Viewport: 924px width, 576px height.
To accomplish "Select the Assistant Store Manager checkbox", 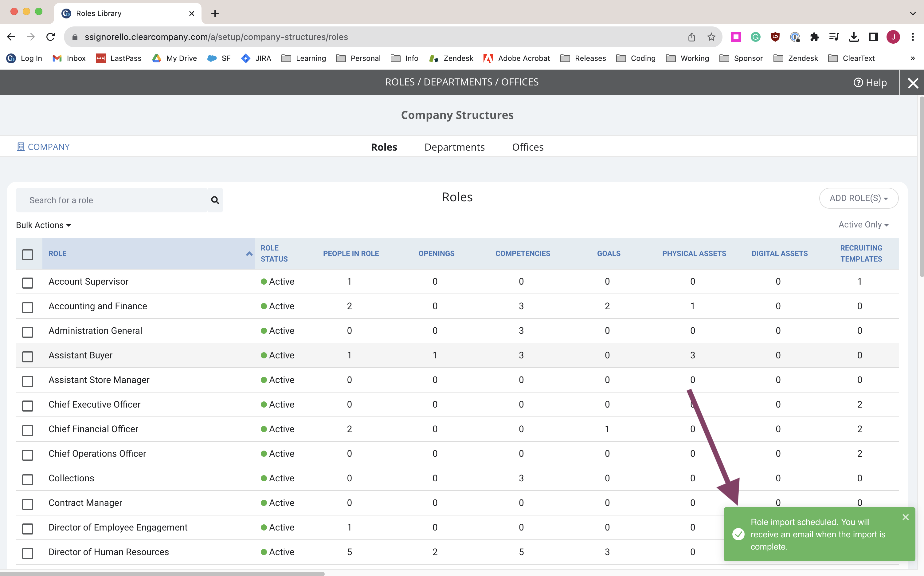I will [27, 381].
